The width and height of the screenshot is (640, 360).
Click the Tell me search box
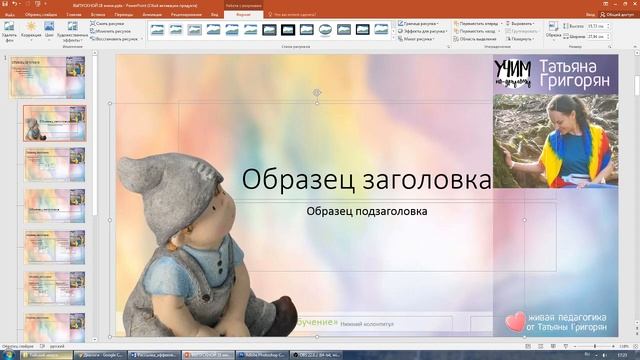(x=292, y=14)
